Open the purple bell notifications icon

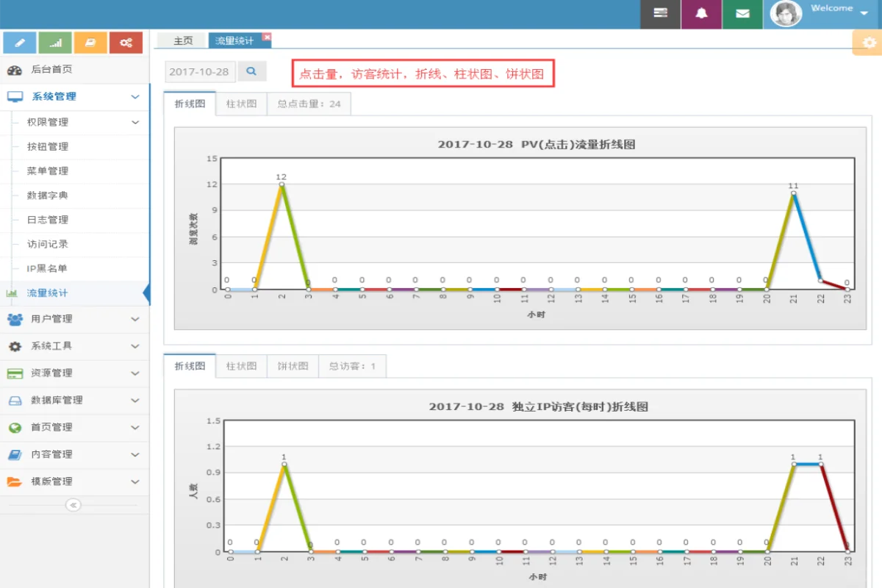pos(701,14)
